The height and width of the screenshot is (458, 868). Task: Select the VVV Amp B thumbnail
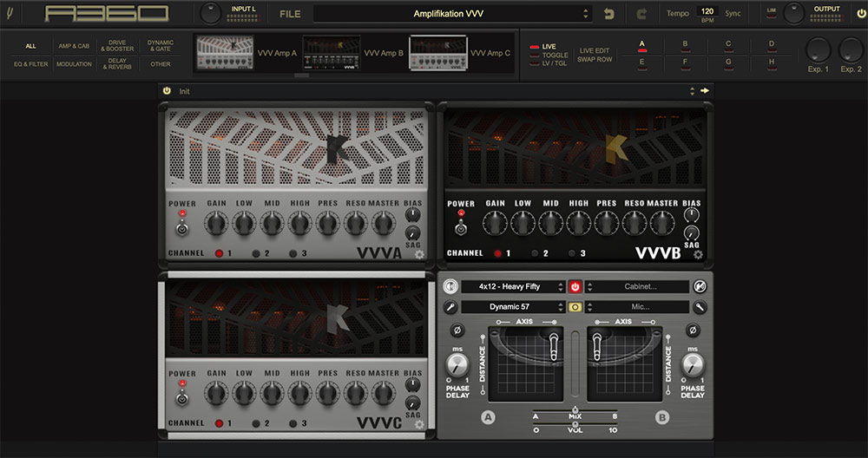[x=331, y=53]
